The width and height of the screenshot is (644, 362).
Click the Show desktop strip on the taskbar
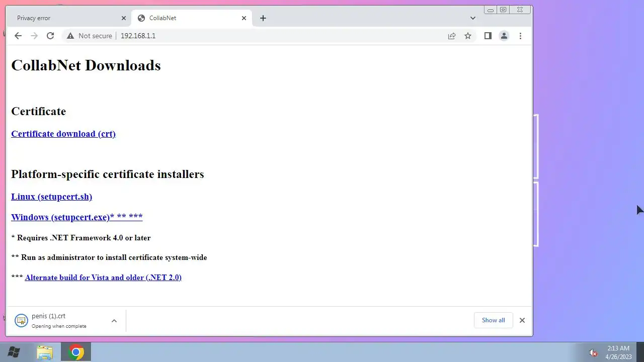640,352
